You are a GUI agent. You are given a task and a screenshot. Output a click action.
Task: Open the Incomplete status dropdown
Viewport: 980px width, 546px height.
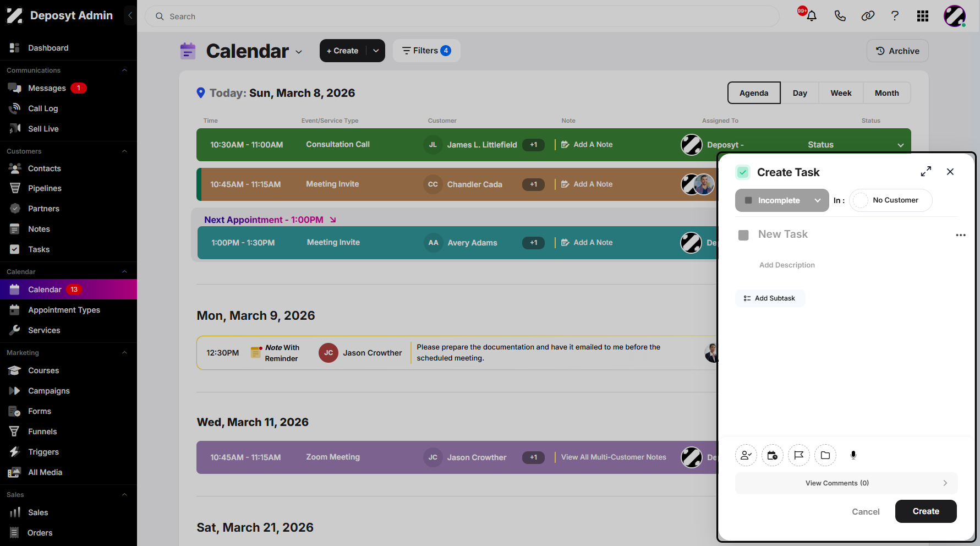tap(782, 200)
